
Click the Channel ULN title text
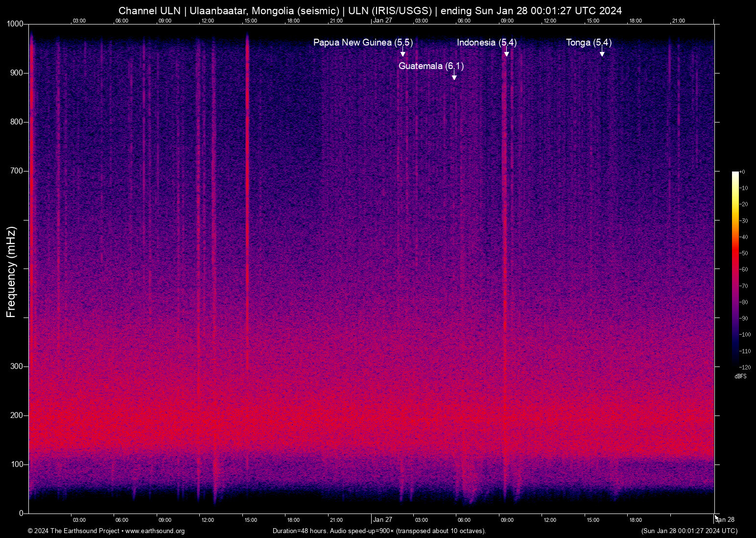click(x=149, y=10)
